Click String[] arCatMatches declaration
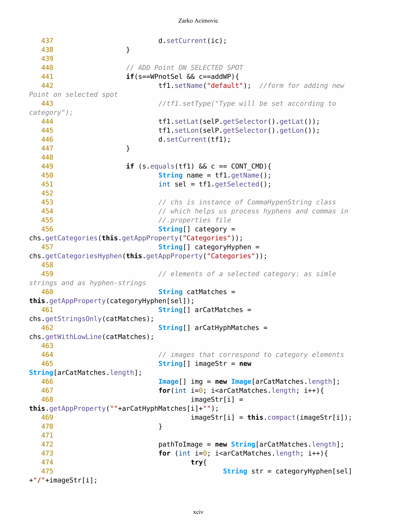 pos(205,310)
